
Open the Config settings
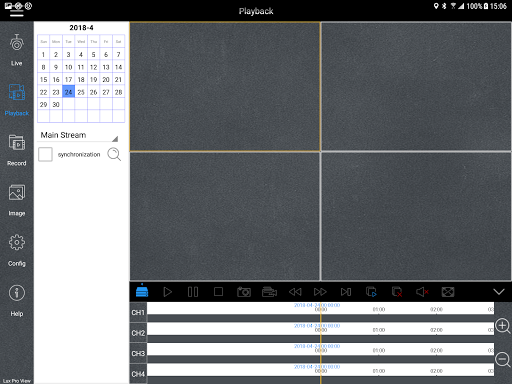[17, 251]
